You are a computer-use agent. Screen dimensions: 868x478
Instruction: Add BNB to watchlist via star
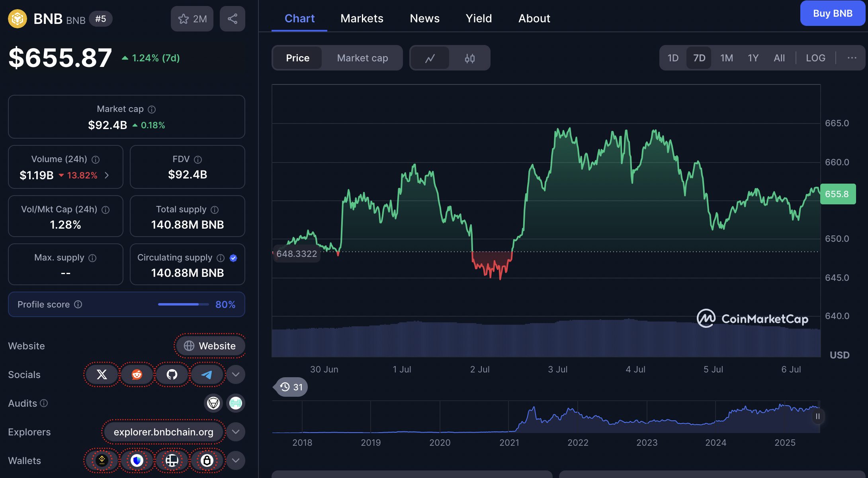(x=192, y=19)
